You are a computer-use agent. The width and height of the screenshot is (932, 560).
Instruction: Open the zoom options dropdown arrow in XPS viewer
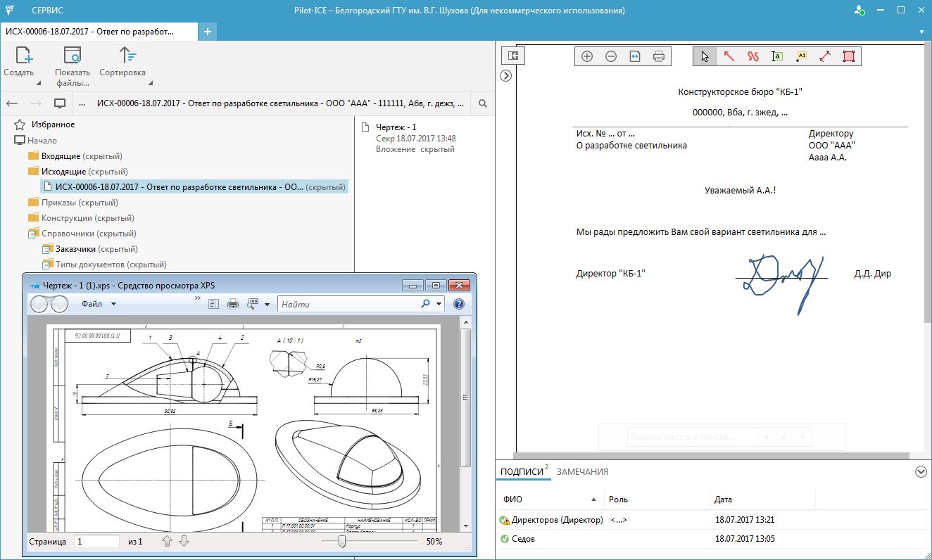tap(266, 304)
